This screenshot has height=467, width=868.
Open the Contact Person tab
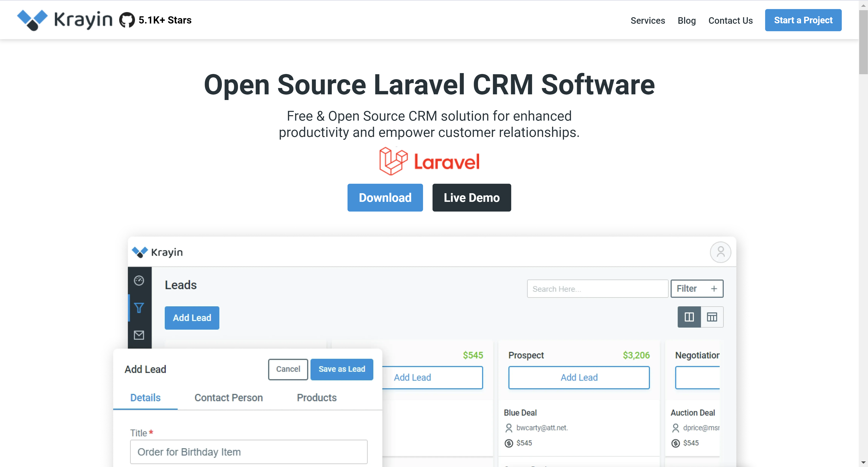point(228,398)
